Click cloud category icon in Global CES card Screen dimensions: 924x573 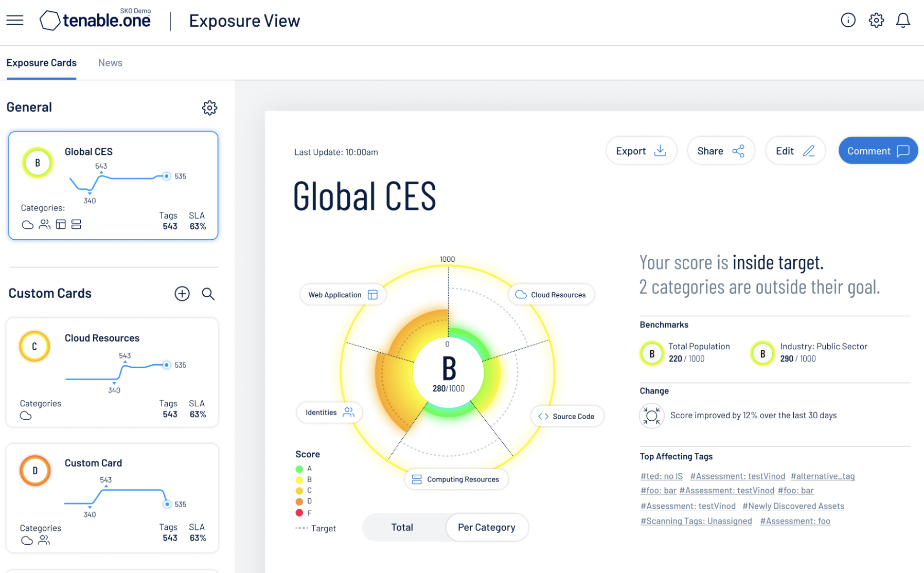[28, 225]
